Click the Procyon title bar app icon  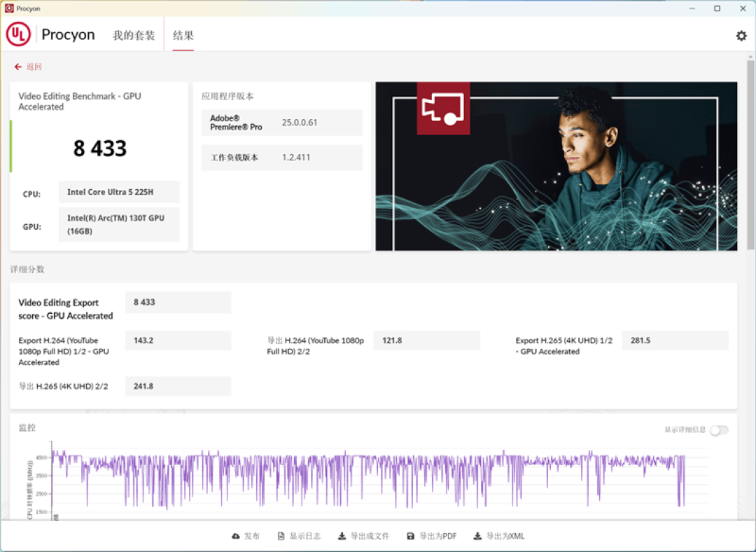[x=9, y=8]
